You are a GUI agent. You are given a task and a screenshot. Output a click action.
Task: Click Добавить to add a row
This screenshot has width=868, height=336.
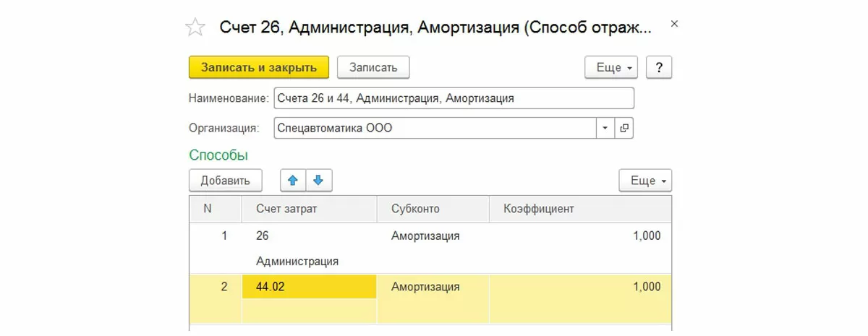225,181
